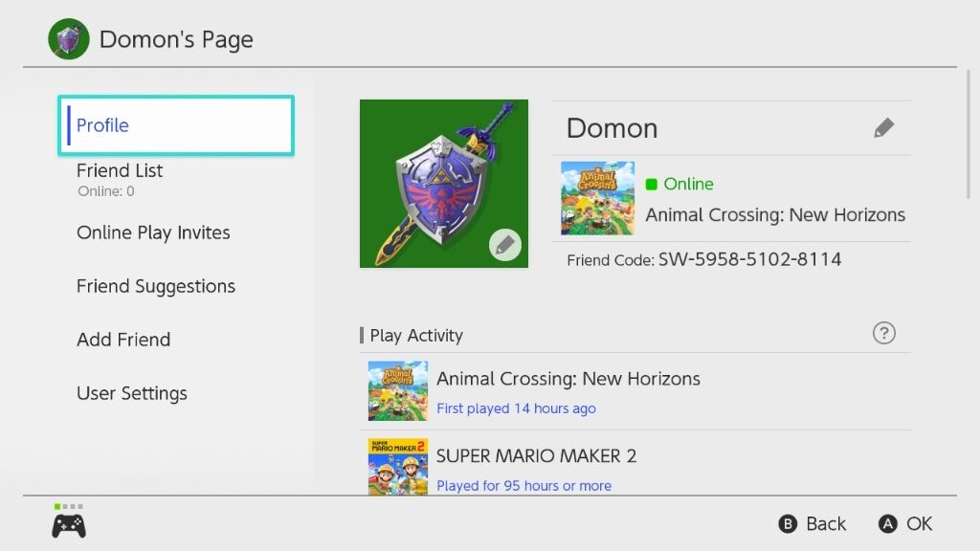Click the pencil icon next to Domon nickname
This screenshot has height=551, width=980.
(x=883, y=127)
